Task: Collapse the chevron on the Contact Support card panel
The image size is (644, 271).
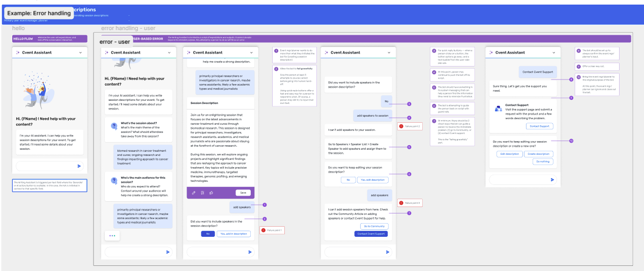Action: [554, 52]
